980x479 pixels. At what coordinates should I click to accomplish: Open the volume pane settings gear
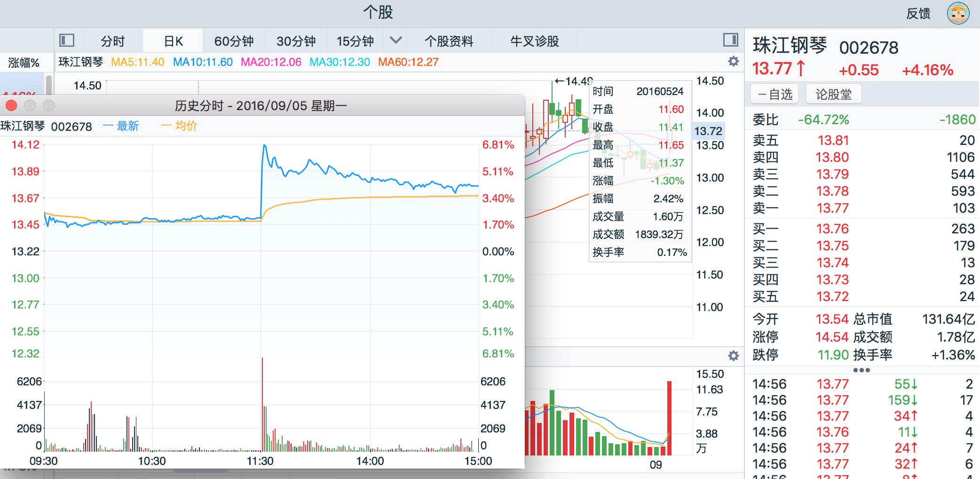(x=733, y=357)
